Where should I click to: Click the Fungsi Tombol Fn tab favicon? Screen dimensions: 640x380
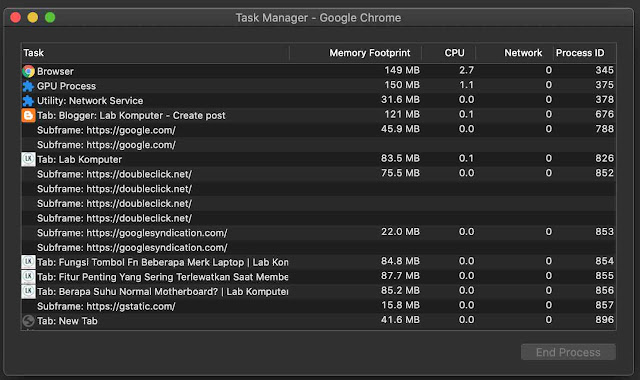[28, 262]
